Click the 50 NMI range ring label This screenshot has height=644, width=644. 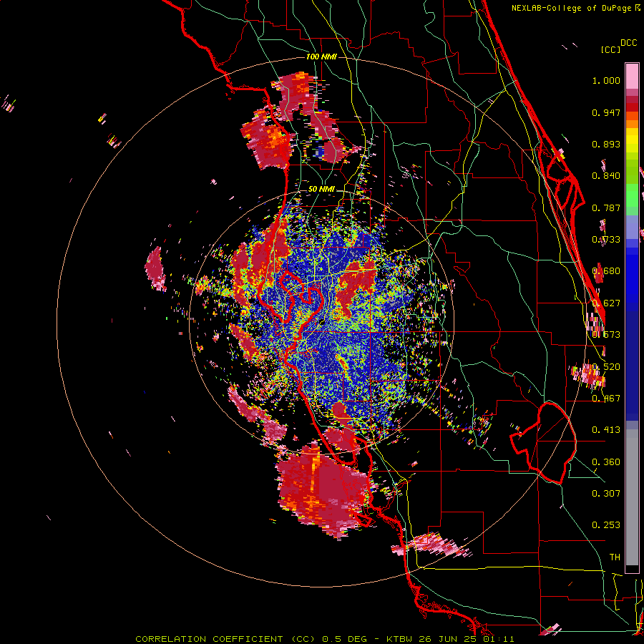(321, 189)
